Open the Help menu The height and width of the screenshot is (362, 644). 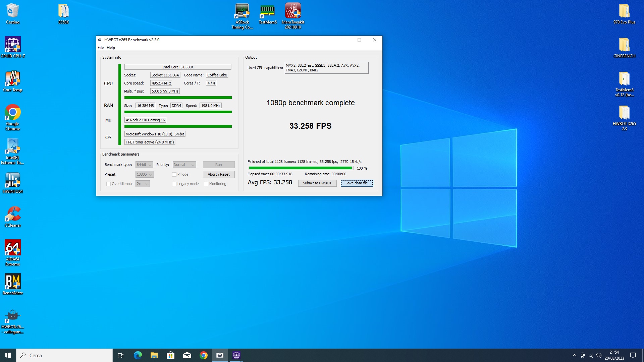pyautogui.click(x=111, y=48)
